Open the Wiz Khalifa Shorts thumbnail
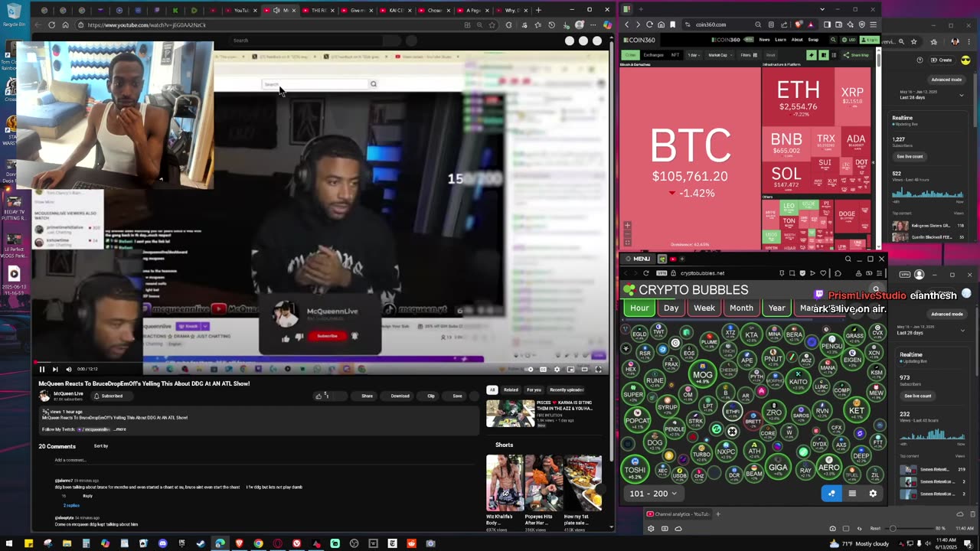 pyautogui.click(x=505, y=483)
